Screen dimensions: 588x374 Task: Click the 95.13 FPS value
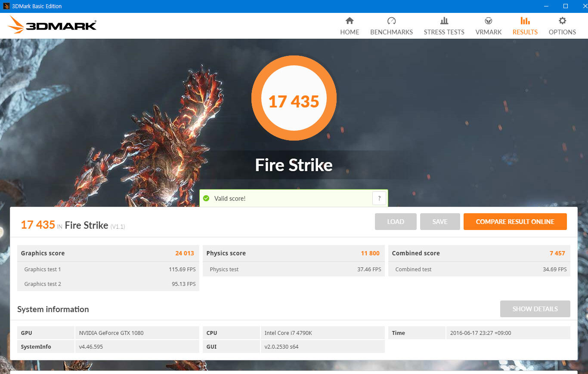(184, 284)
